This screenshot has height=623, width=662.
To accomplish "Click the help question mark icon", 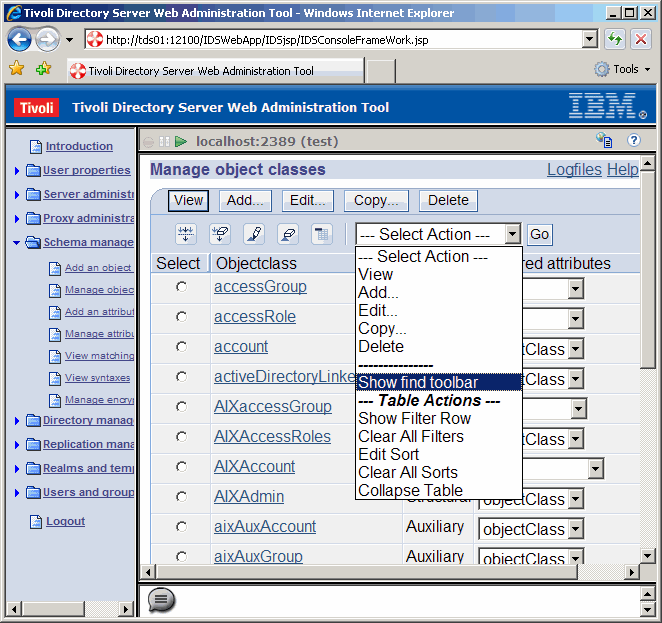I will [633, 141].
